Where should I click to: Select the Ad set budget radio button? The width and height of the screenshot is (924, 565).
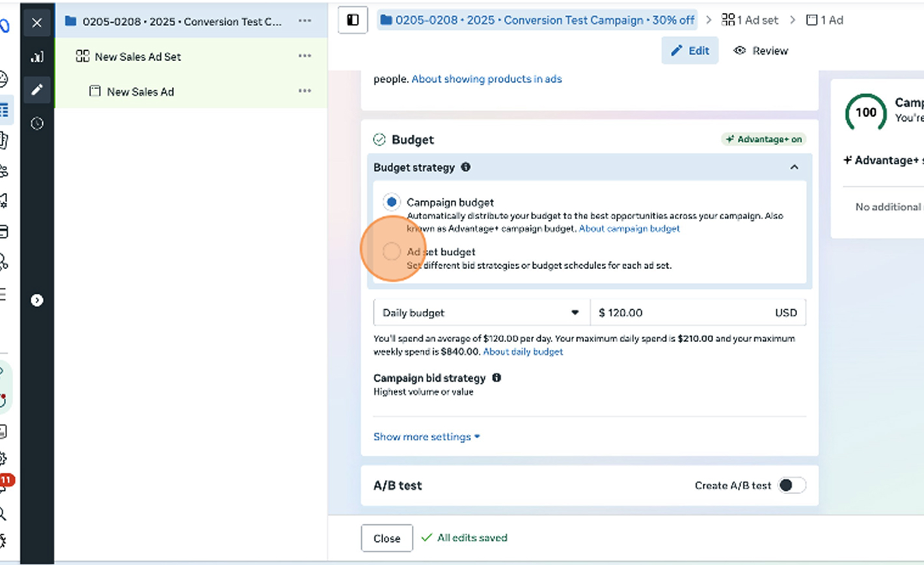coord(391,252)
